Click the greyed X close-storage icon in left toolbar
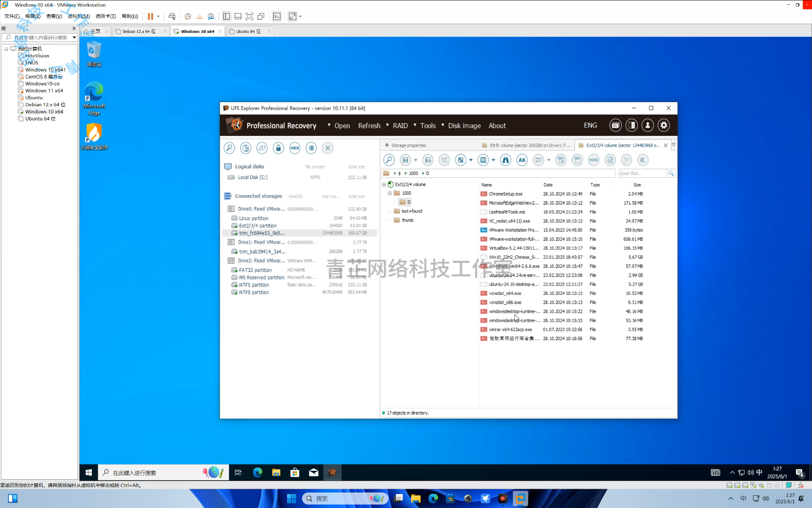 click(x=328, y=148)
